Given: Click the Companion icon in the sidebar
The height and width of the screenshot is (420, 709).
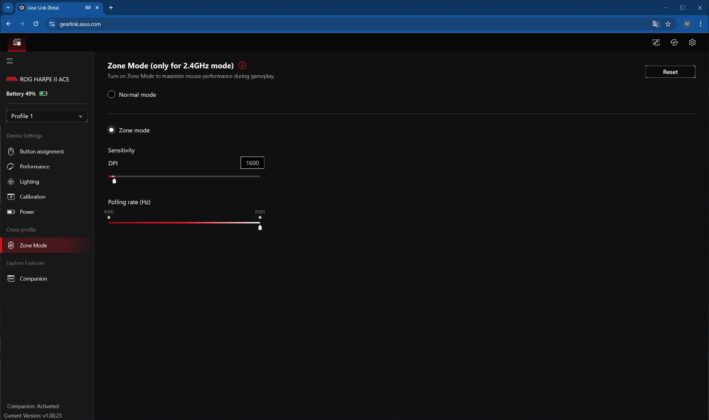Looking at the screenshot, I should [x=11, y=278].
